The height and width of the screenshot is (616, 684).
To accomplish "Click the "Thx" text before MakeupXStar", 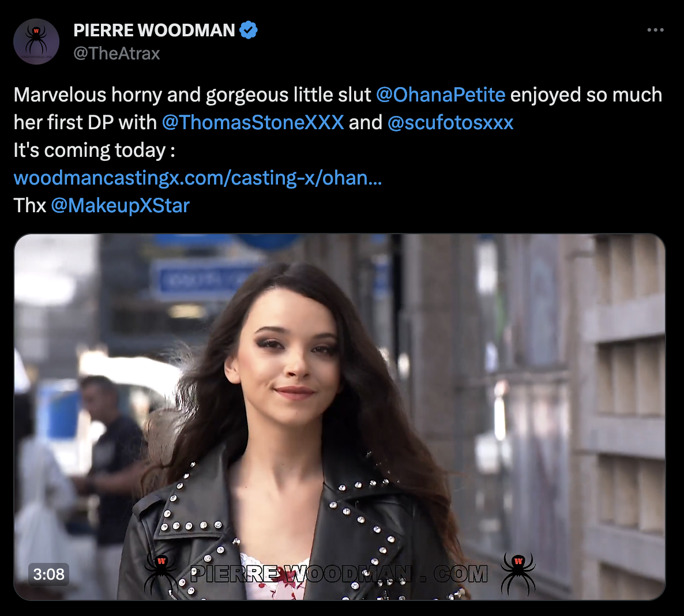I will (x=29, y=205).
